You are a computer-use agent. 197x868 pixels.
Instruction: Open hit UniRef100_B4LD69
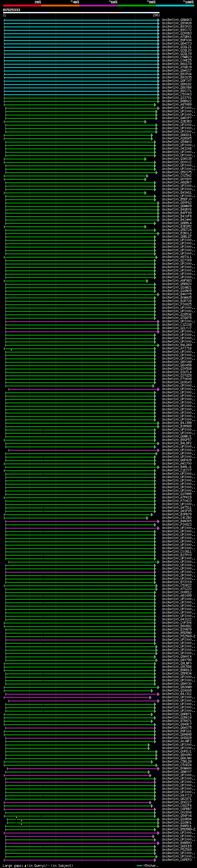[x=176, y=345]
